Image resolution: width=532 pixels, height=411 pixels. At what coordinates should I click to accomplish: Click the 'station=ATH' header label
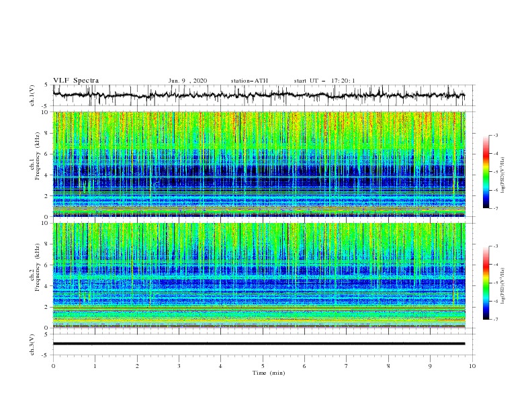pyautogui.click(x=249, y=81)
